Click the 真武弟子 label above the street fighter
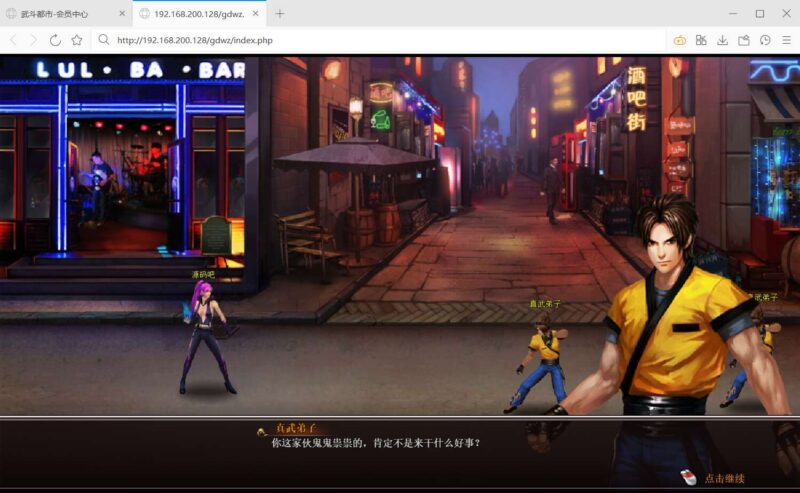 coord(545,304)
